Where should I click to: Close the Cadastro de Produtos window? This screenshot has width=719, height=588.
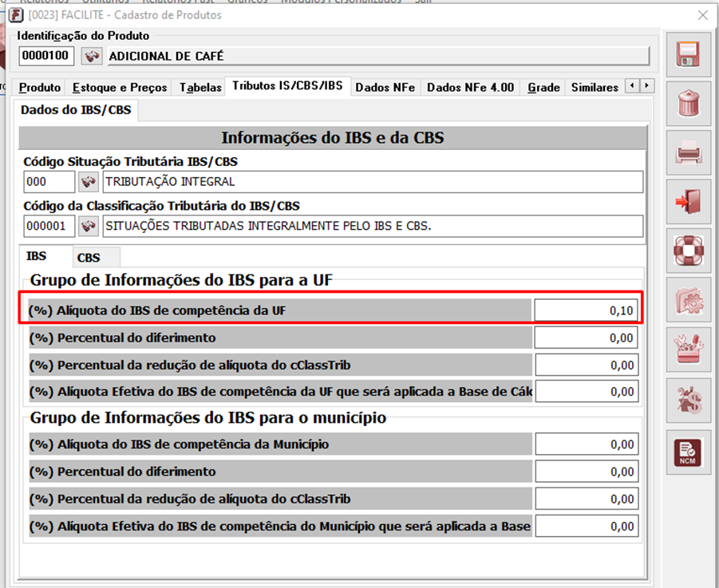coord(703,15)
